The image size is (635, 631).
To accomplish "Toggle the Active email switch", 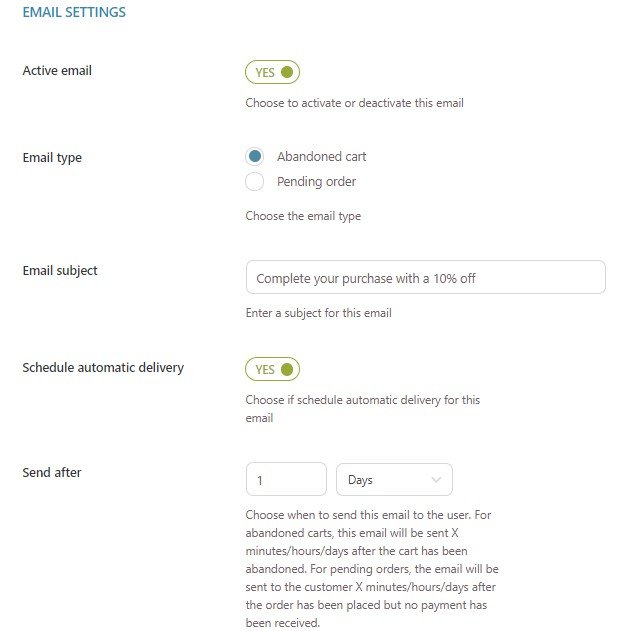I will 272,72.
